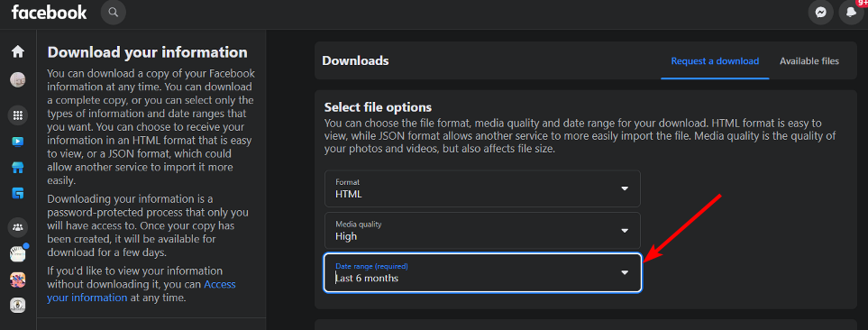The width and height of the screenshot is (868, 330).
Task: Click the Select file options heading
Action: [378, 107]
